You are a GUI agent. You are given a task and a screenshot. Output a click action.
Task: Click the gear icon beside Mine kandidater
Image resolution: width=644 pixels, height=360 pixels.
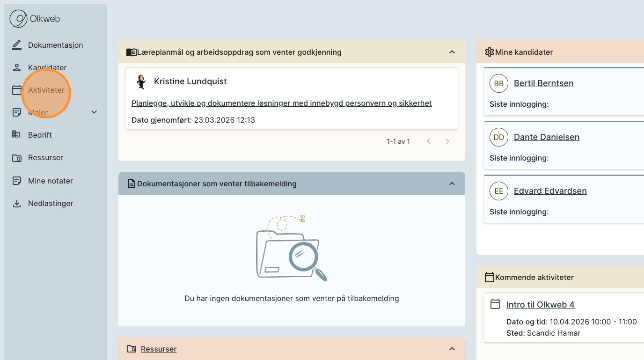click(x=489, y=52)
